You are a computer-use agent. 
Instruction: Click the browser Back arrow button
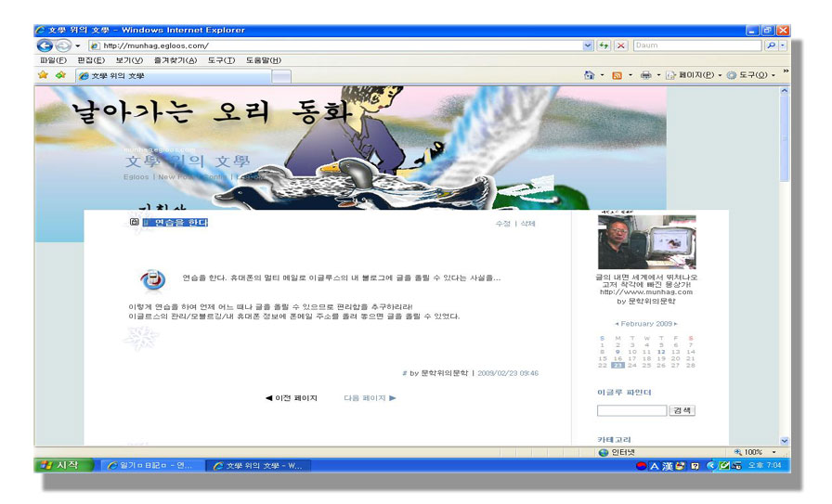coord(45,45)
